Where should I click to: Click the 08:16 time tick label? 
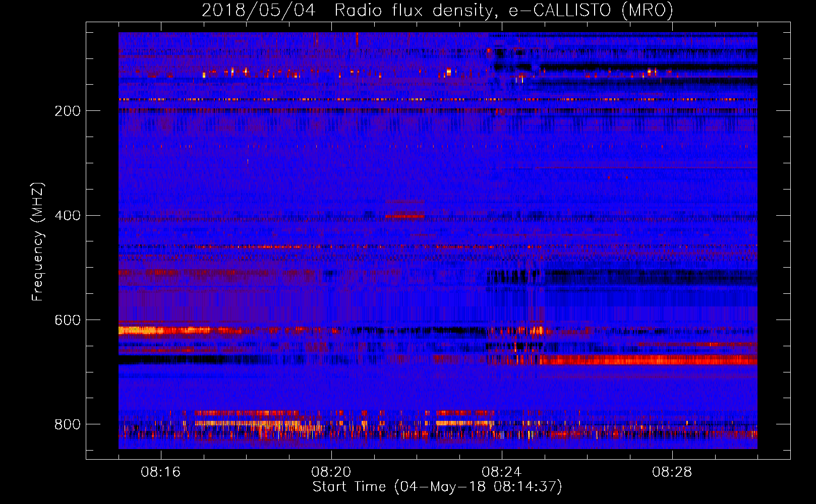pyautogui.click(x=161, y=472)
